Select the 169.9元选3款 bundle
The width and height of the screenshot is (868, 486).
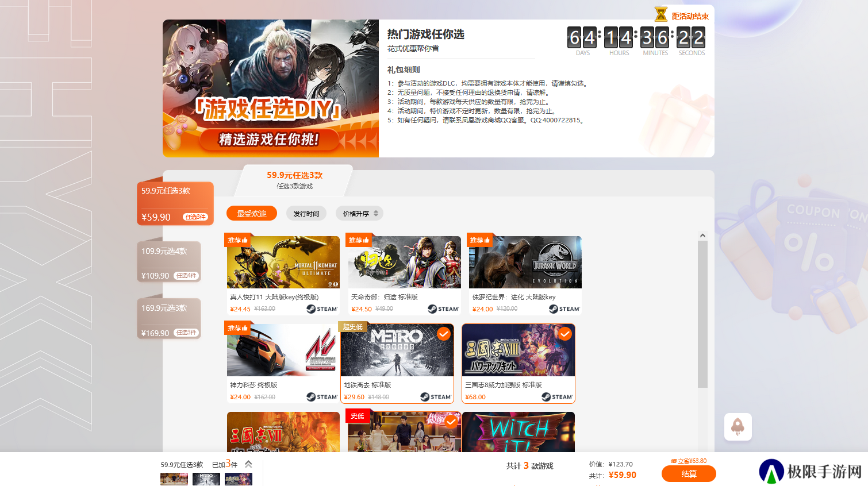pyautogui.click(x=169, y=319)
